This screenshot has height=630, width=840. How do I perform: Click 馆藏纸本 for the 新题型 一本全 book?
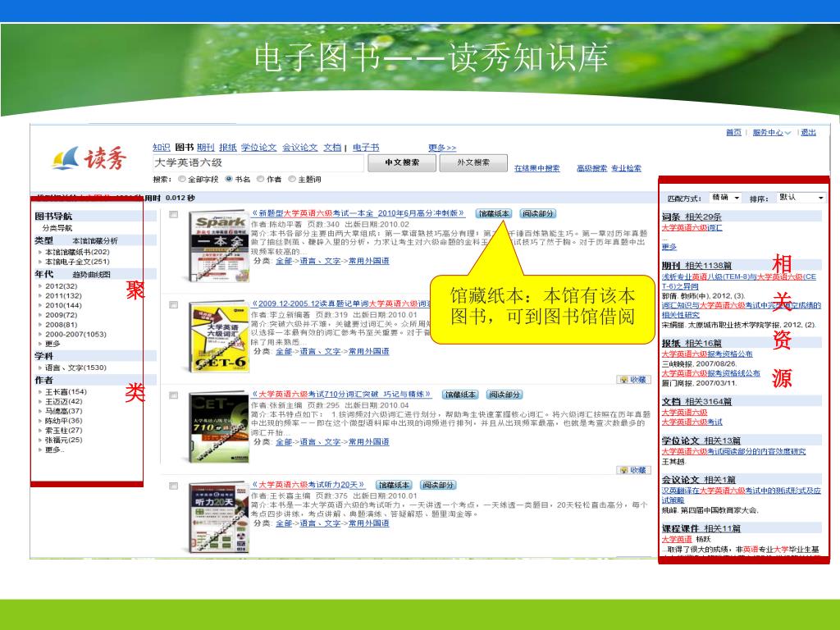(x=494, y=214)
